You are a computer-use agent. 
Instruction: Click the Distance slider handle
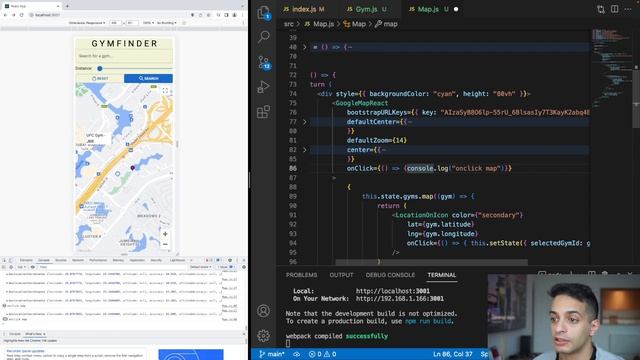[100, 69]
